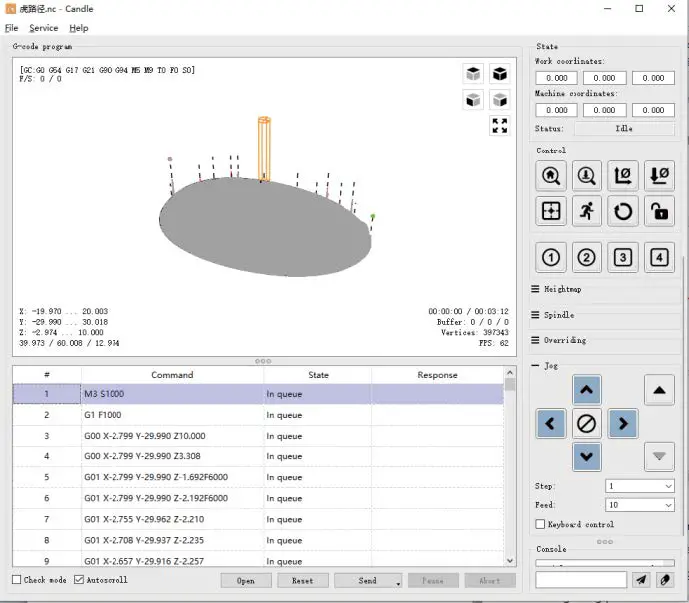Click the Zero Z icon
689x603 pixels.
click(x=659, y=176)
